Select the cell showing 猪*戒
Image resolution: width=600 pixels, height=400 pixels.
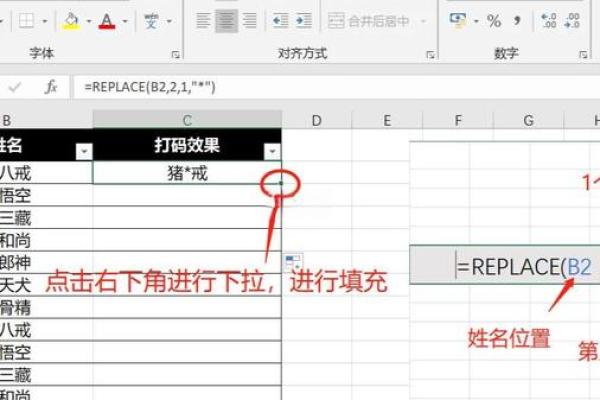[x=187, y=173]
